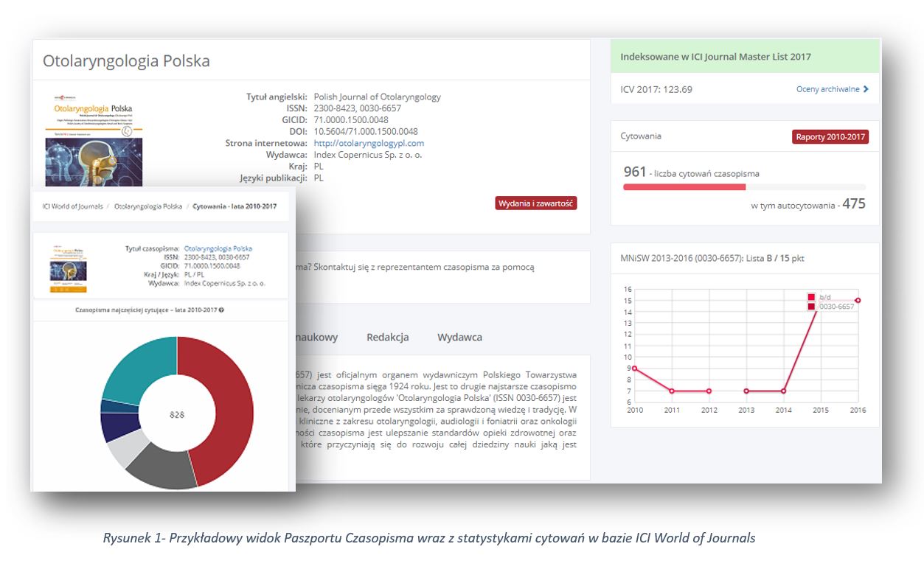Click the 'Cytowania' panel label
The height and width of the screenshot is (583, 924).
[641, 136]
